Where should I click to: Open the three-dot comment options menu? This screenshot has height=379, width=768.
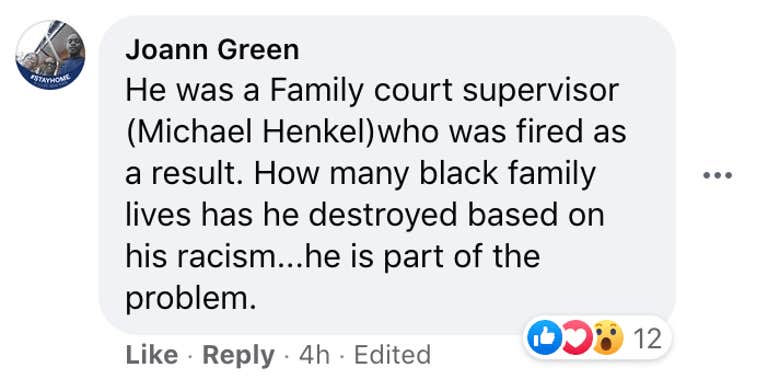click(x=718, y=175)
